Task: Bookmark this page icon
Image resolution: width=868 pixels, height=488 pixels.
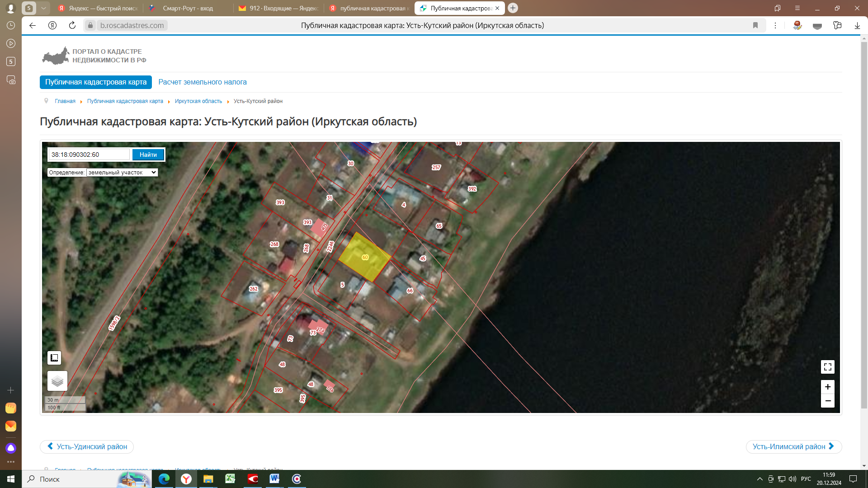Action: coord(755,25)
